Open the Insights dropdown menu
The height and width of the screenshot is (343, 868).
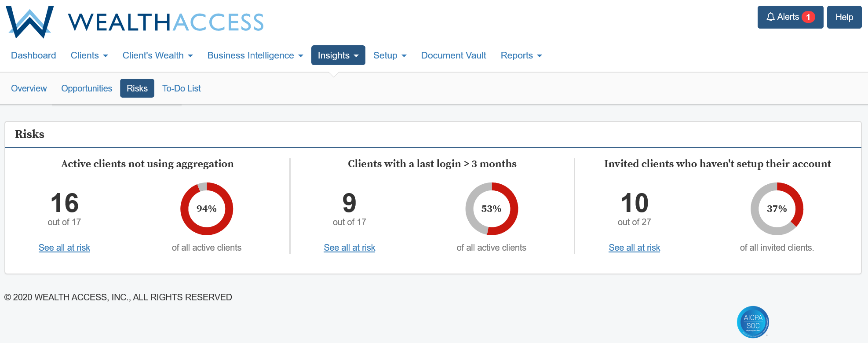point(338,55)
